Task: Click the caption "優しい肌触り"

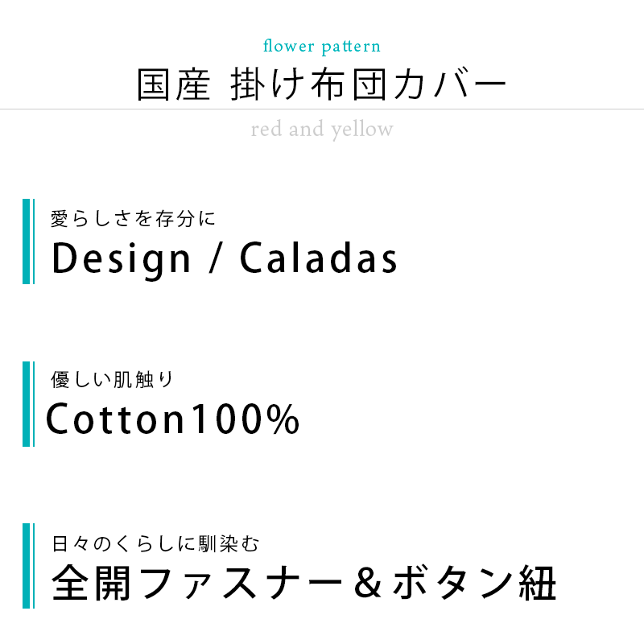Action: coord(112,379)
